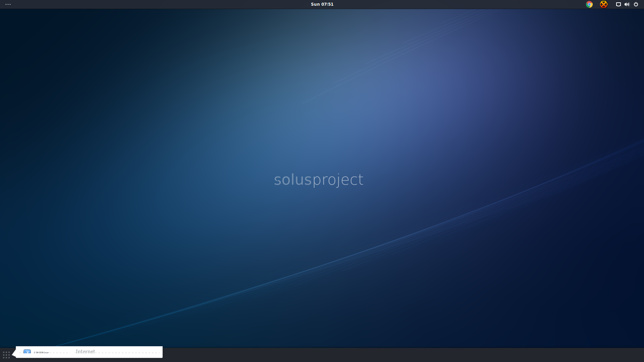644x362 pixels.
Task: Open the three-dots menu in top panel
Action: tap(8, 4)
